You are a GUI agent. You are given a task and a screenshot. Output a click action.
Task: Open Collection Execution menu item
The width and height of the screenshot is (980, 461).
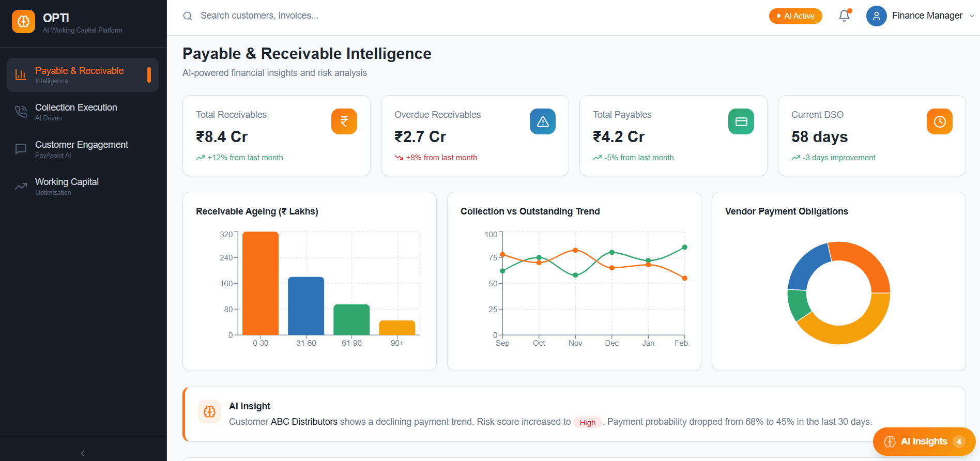pyautogui.click(x=83, y=112)
